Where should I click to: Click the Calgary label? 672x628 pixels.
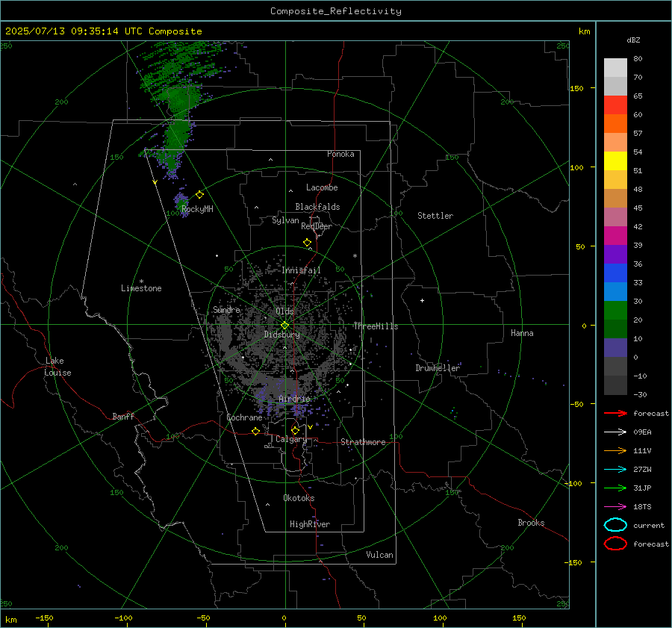point(291,439)
